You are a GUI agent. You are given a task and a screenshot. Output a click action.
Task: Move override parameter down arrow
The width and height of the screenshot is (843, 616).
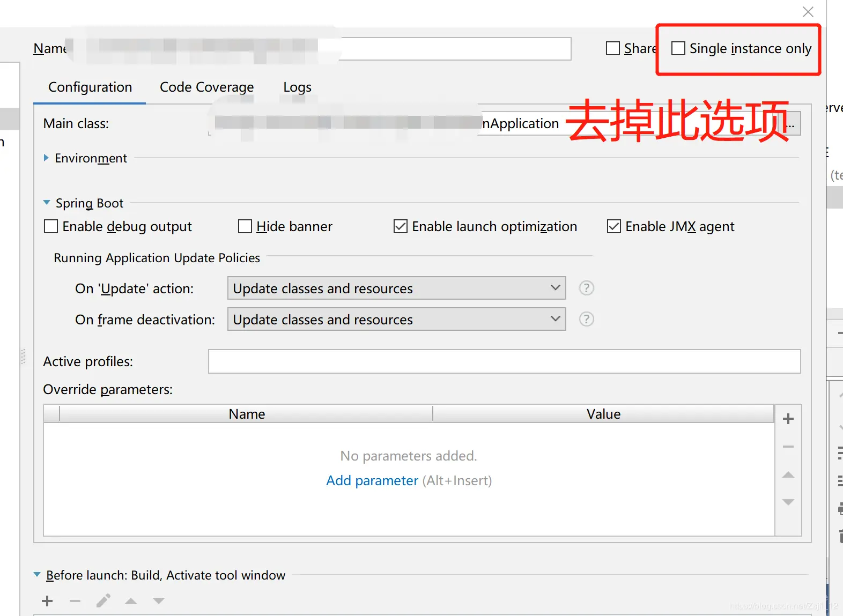tap(788, 502)
